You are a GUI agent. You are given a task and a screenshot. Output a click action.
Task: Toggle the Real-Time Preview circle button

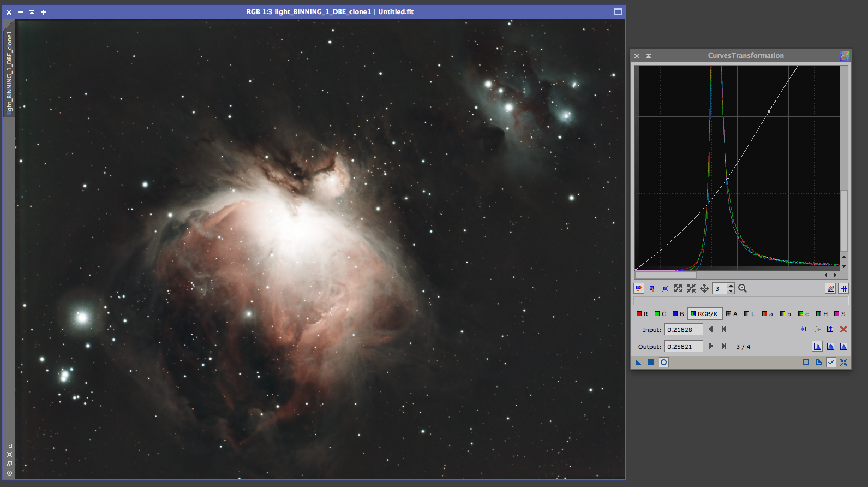point(663,363)
